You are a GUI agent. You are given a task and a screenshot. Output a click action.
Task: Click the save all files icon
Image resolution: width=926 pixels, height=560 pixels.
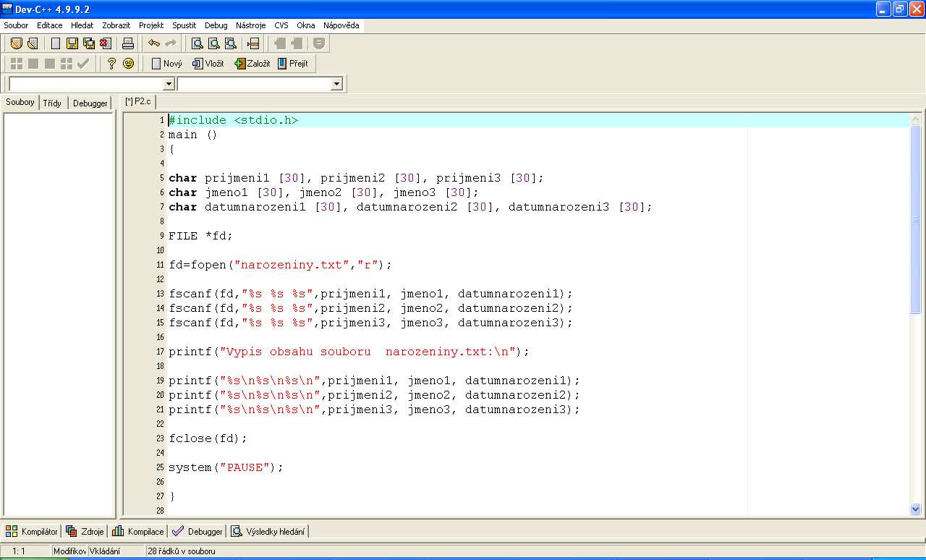[89, 43]
